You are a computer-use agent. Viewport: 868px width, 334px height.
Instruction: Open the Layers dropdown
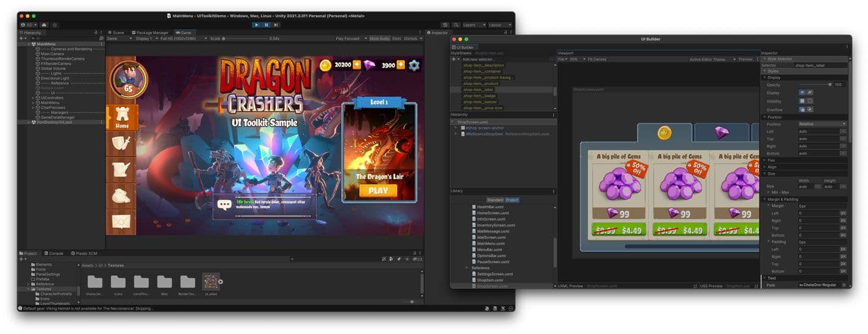(x=474, y=25)
